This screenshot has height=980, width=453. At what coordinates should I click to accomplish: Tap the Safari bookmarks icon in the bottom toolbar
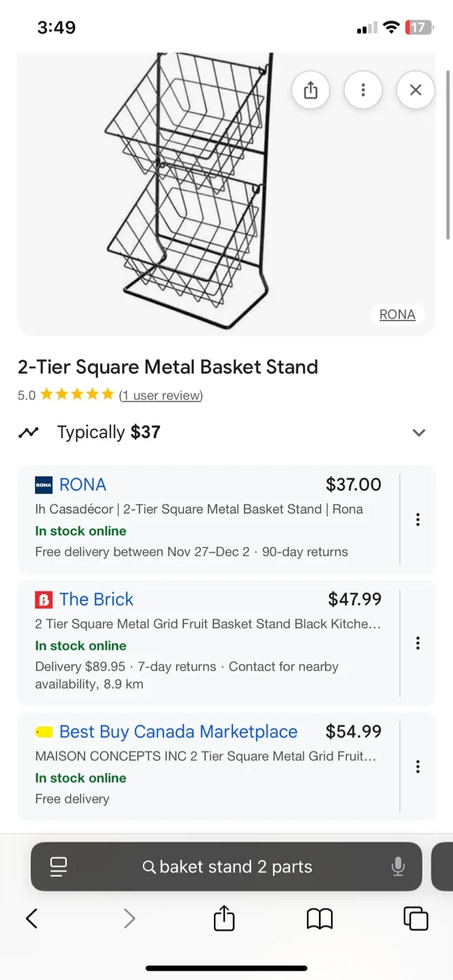(x=319, y=918)
